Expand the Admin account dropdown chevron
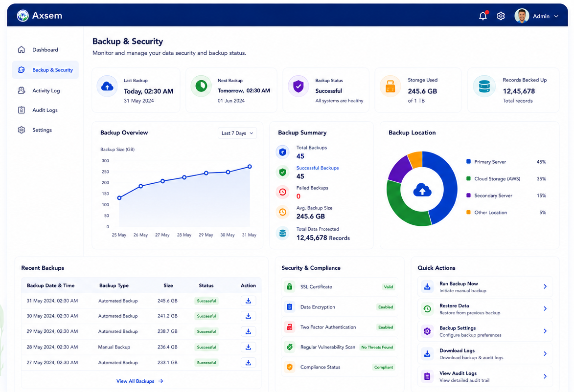The image size is (574, 392). pos(556,17)
